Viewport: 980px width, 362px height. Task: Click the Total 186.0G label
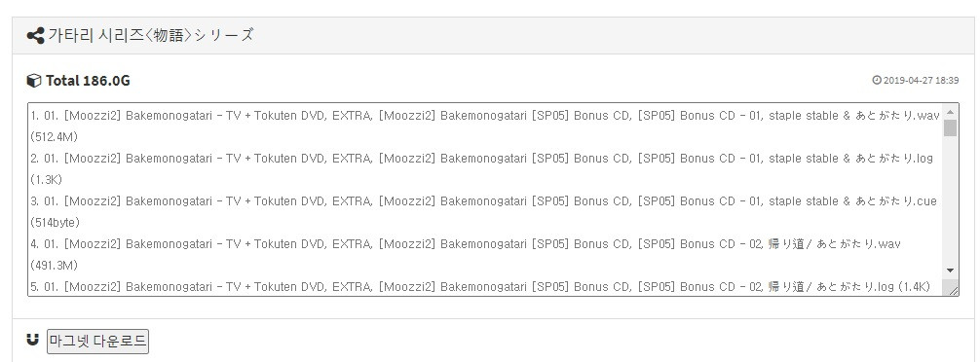88,81
